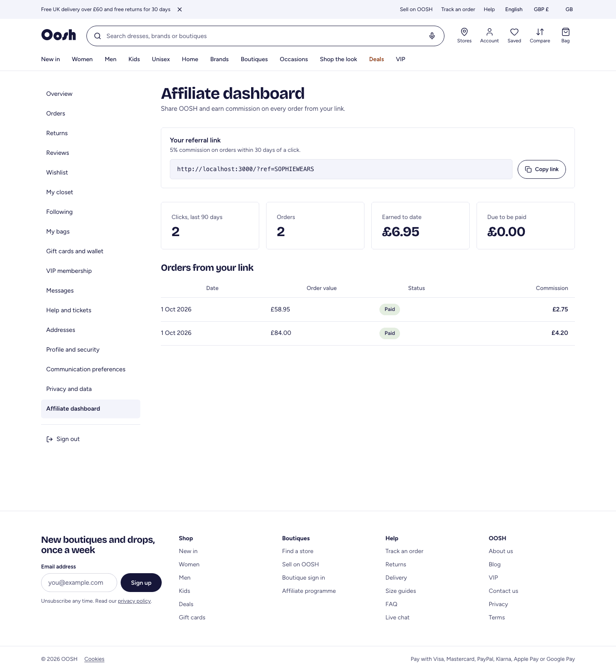The image size is (616, 672).
Task: Open Size guides footer link
Action: pyautogui.click(x=401, y=591)
